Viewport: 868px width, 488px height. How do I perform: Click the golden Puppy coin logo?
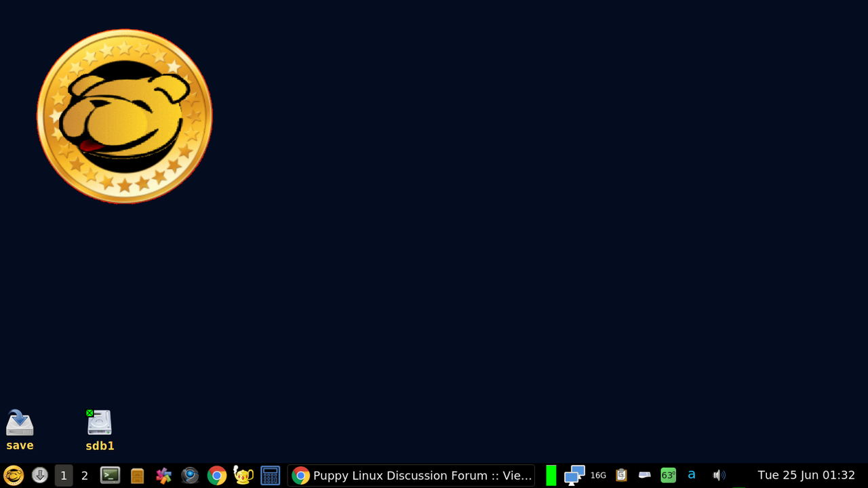pos(125,116)
